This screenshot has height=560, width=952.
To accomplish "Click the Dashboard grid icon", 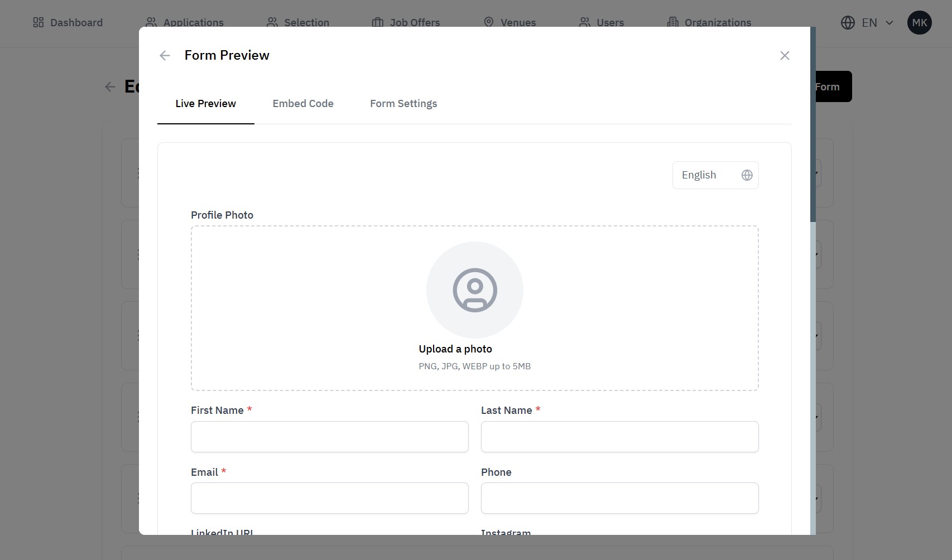I will pyautogui.click(x=39, y=22).
